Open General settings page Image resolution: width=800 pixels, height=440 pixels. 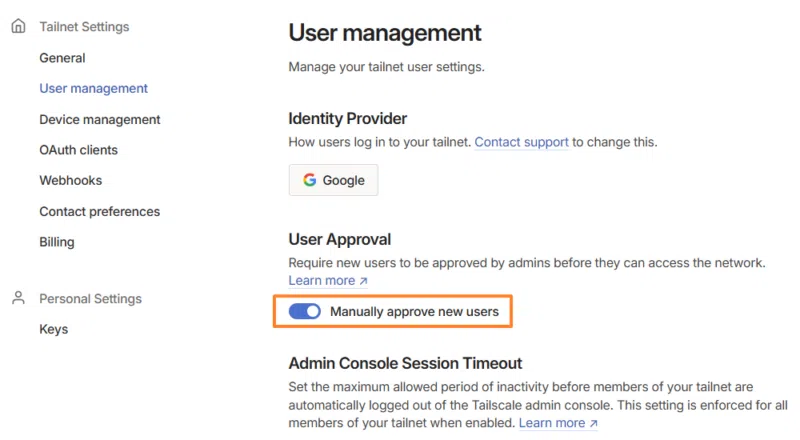point(62,58)
